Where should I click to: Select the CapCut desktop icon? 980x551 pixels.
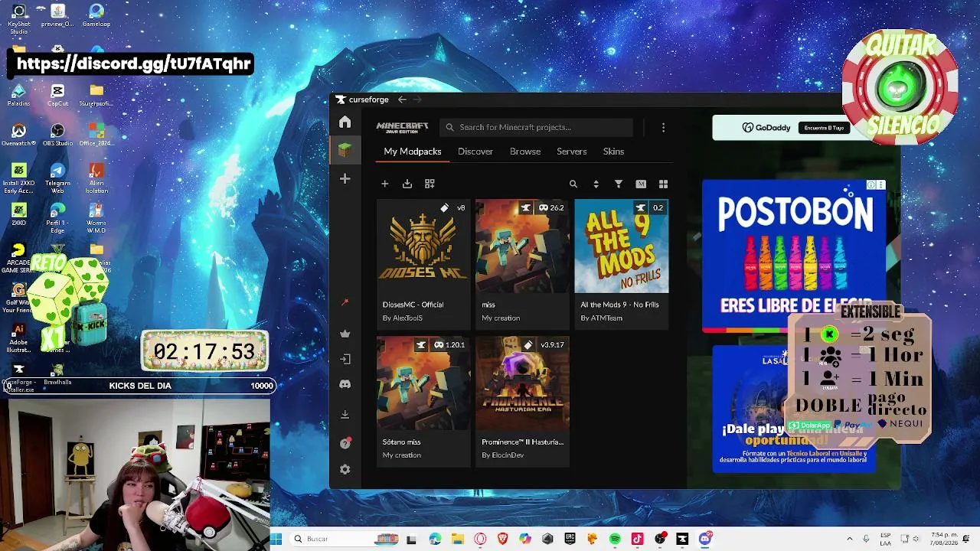(x=57, y=96)
